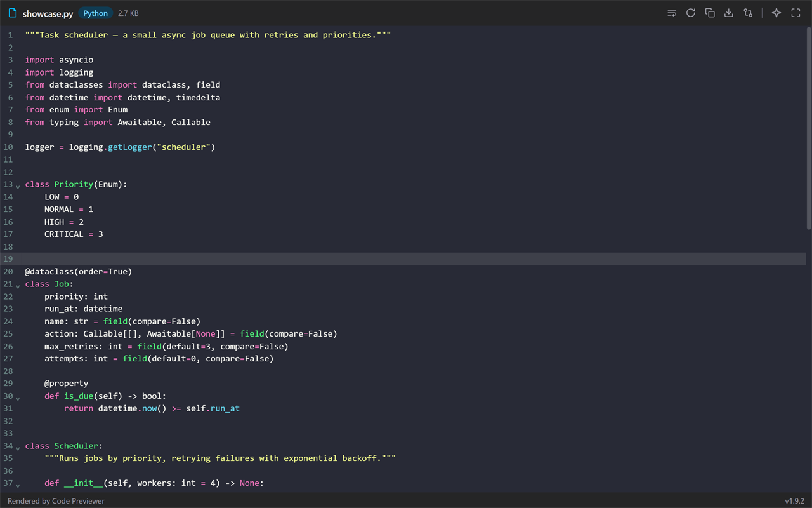Image resolution: width=812 pixels, height=508 pixels.
Task: Collapse the Scheduler class fold arrow
Action: [x=18, y=448]
